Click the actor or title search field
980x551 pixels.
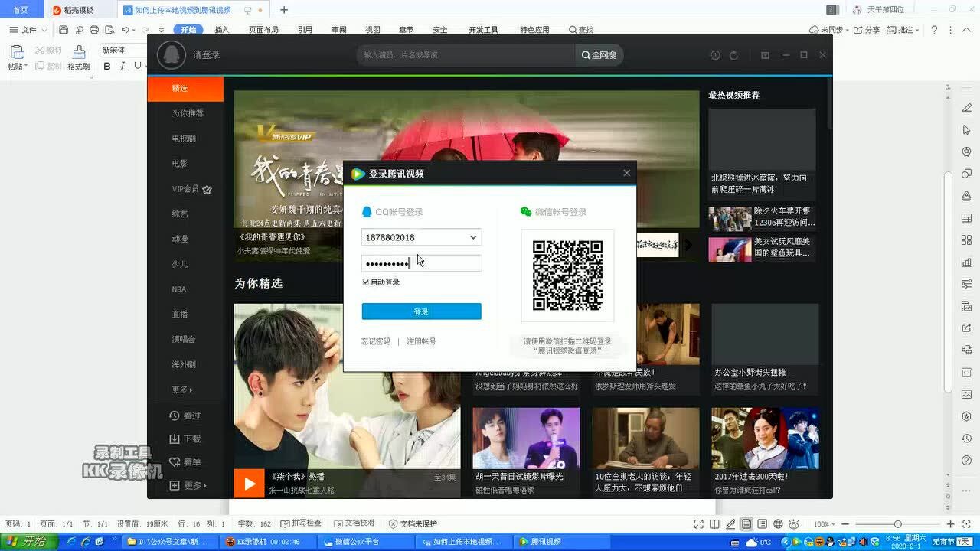(x=465, y=55)
